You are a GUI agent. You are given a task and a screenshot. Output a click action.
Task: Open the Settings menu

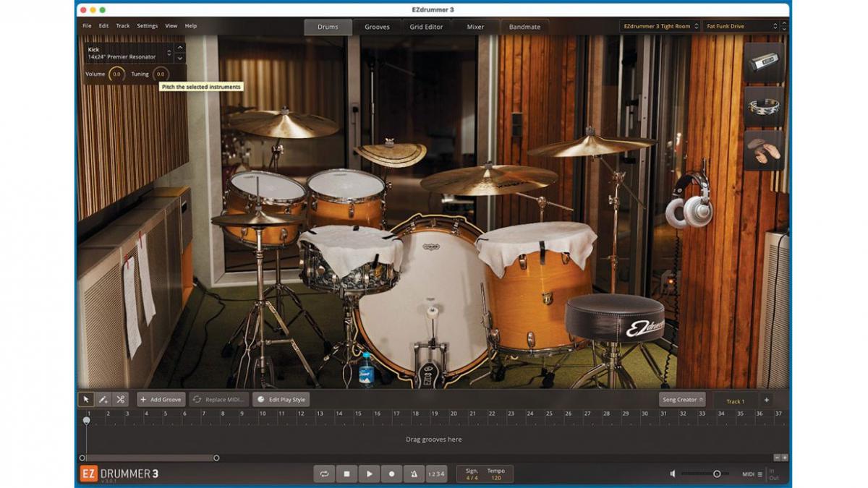click(147, 26)
